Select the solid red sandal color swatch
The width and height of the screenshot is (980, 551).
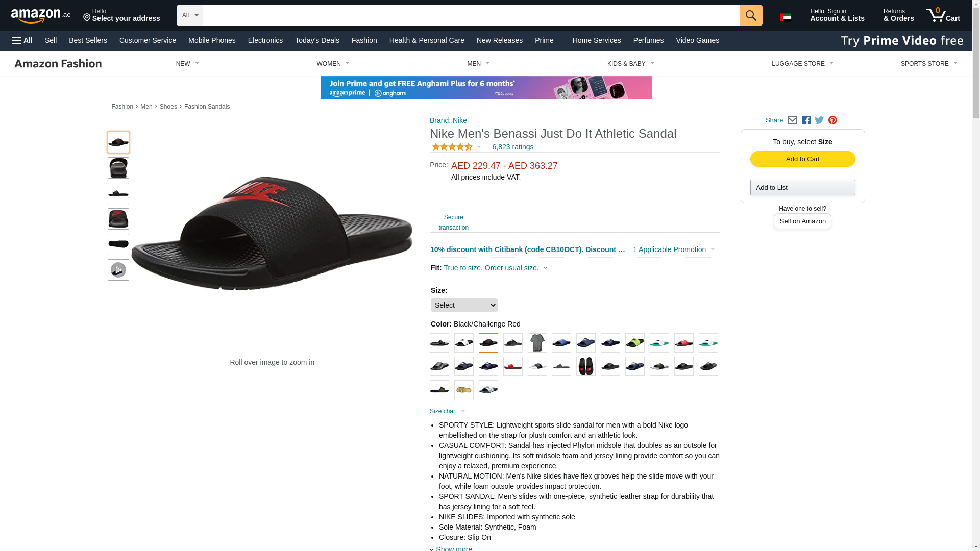pos(512,366)
